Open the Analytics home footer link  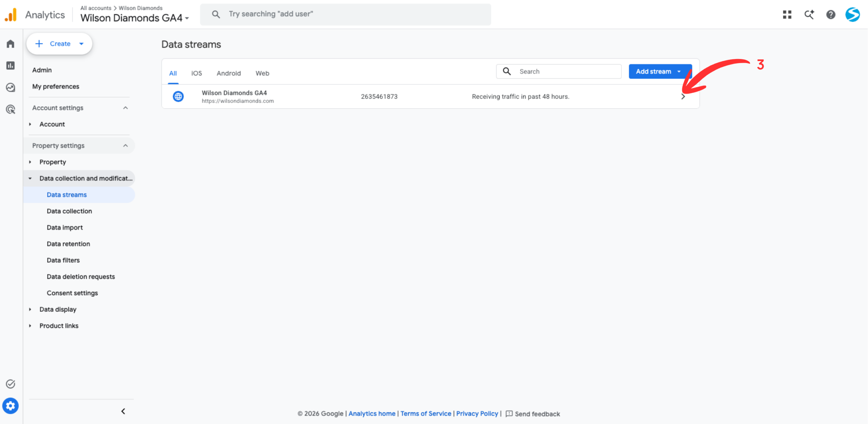pyautogui.click(x=372, y=413)
